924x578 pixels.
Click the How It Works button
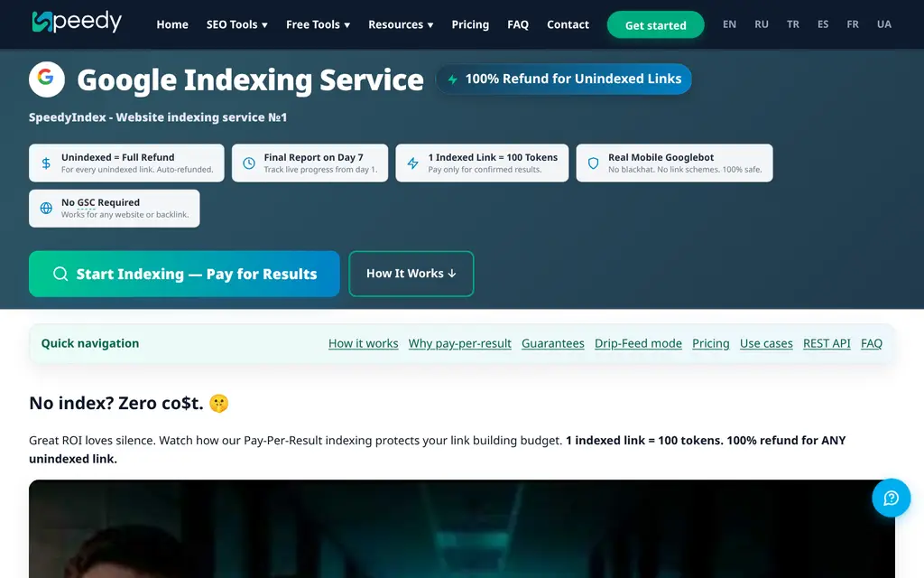411,274
